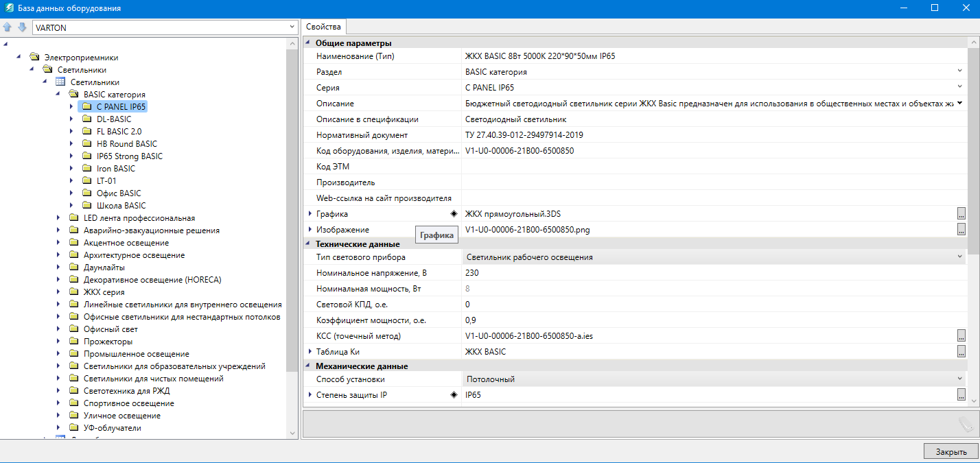This screenshot has height=463, width=980.
Task: Click the folder icon beside LT-01
Action: tap(86, 181)
